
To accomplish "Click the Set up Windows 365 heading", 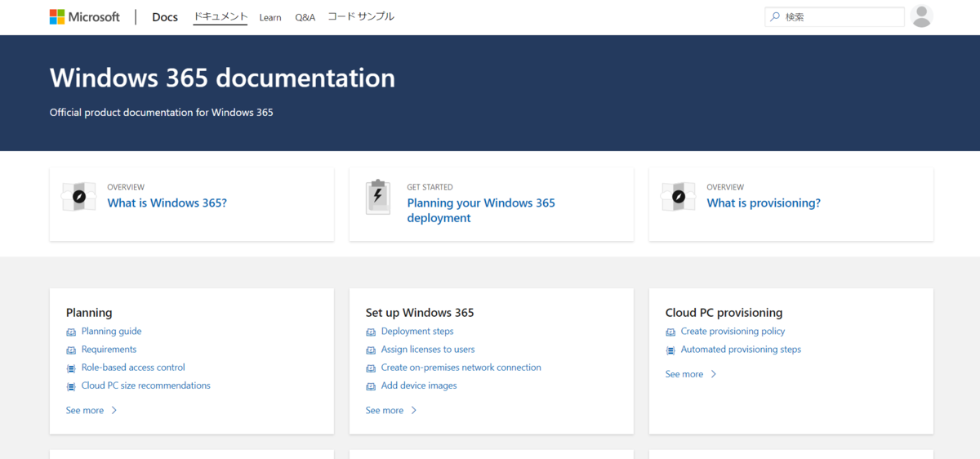I will [420, 313].
